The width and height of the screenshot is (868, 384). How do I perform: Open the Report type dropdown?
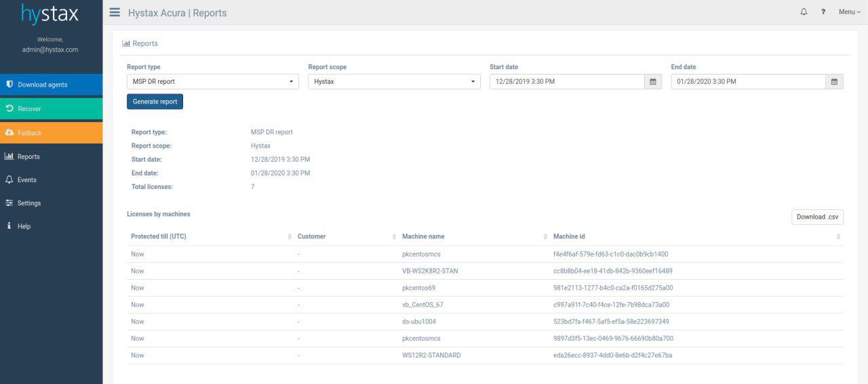click(213, 81)
